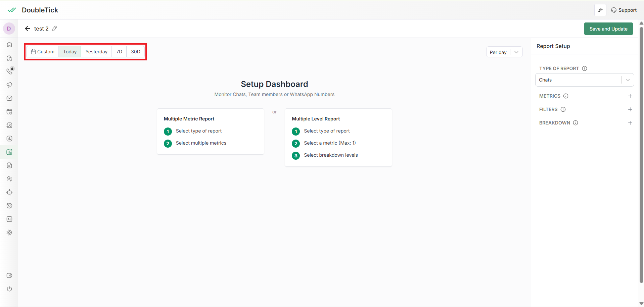Click the Save and Update button
The image size is (644, 307).
point(608,29)
